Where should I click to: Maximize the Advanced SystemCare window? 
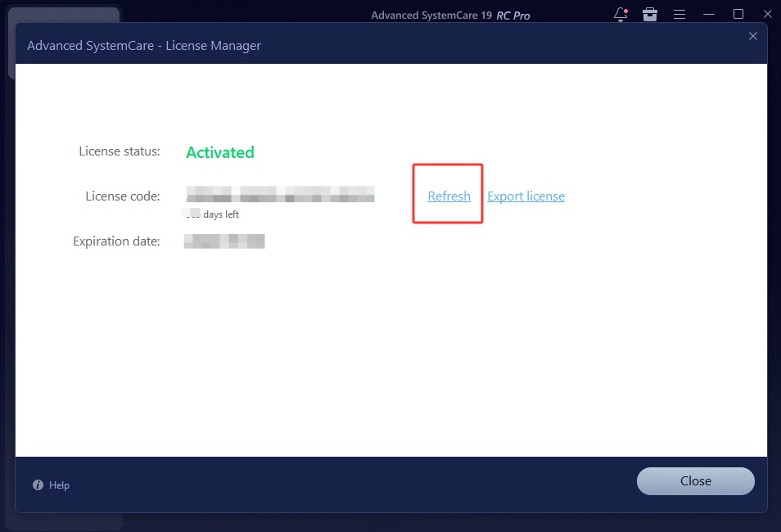tap(738, 15)
